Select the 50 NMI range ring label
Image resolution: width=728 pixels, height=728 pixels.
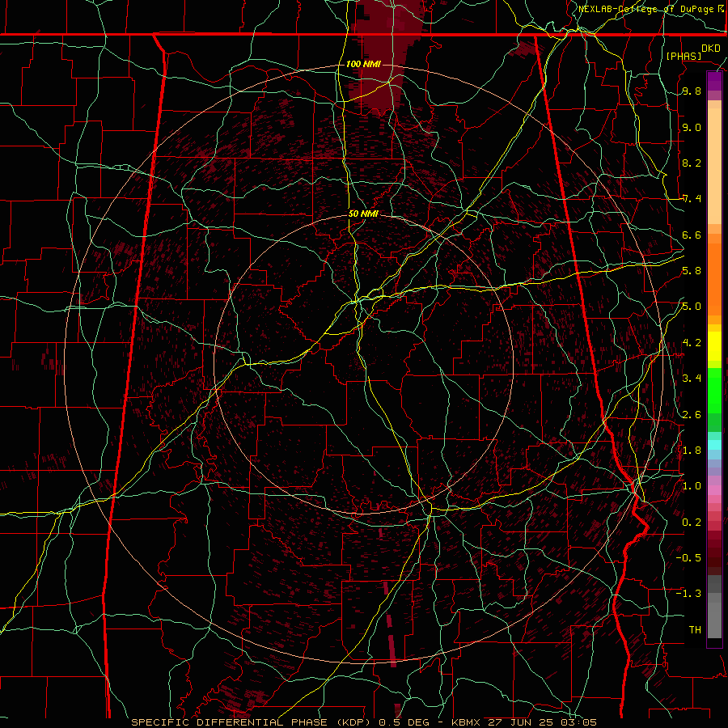click(x=363, y=214)
